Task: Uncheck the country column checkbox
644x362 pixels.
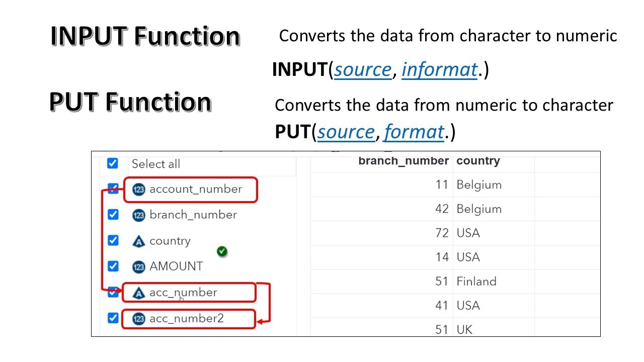Action: pos(113,240)
